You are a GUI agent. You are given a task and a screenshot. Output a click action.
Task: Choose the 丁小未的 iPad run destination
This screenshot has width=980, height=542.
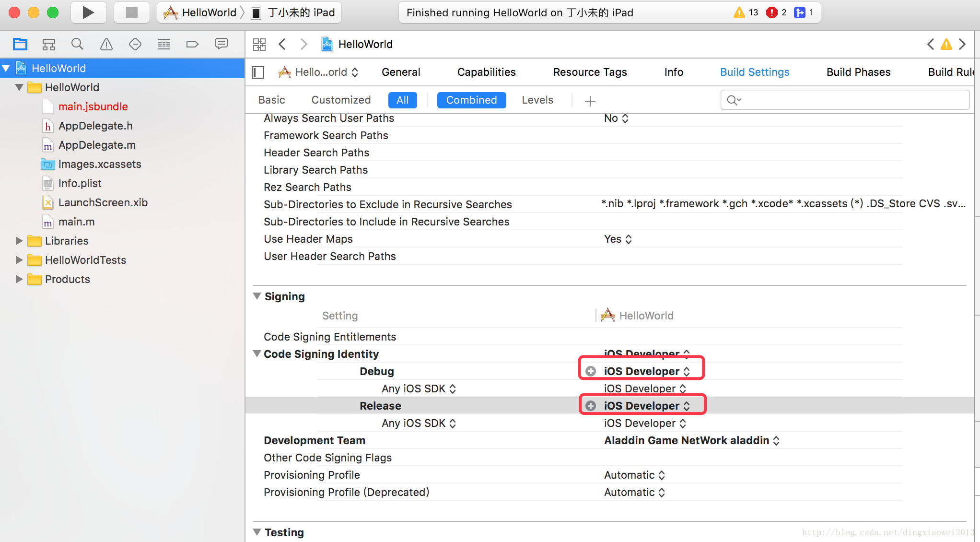pyautogui.click(x=293, y=12)
